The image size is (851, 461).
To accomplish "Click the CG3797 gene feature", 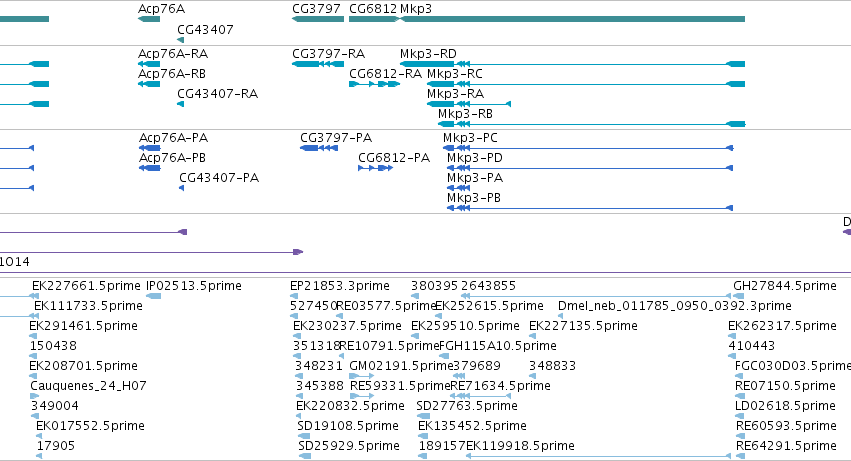I will [x=318, y=19].
